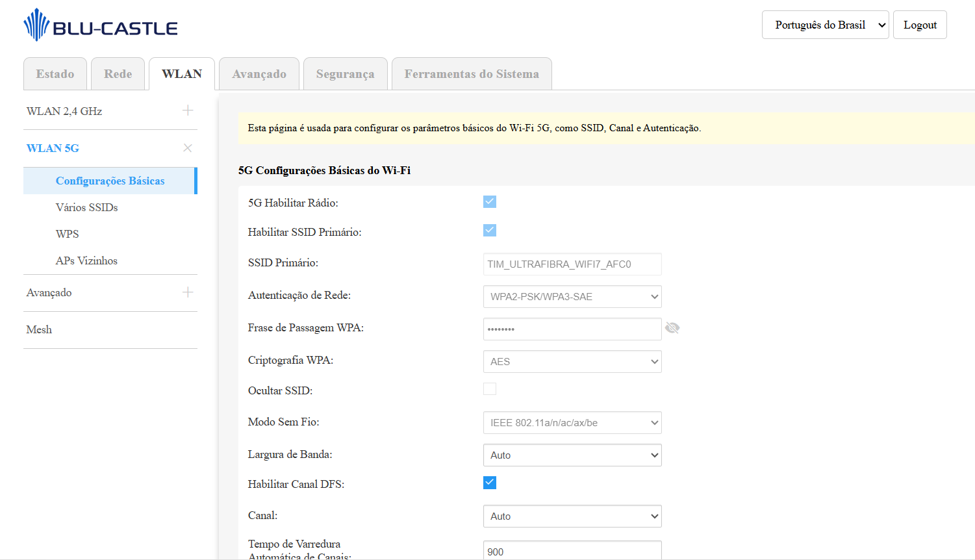Click the yellow info banner about Wi-Fi 5G

point(607,128)
